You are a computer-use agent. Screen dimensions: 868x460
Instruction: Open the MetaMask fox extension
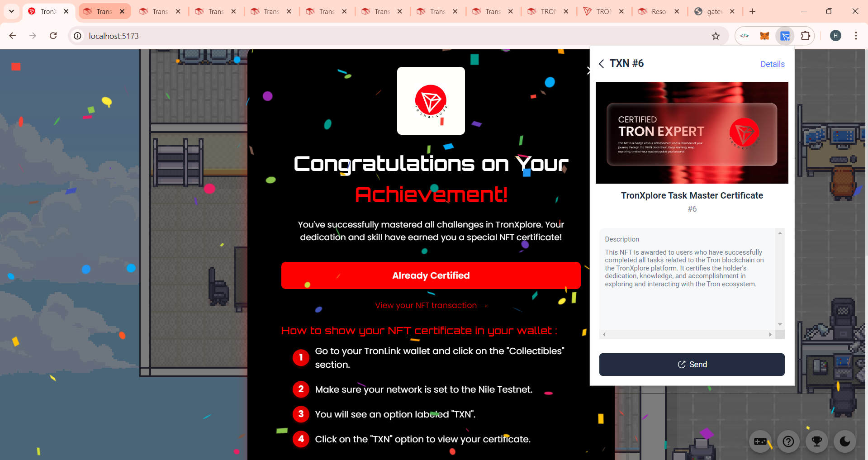point(764,36)
